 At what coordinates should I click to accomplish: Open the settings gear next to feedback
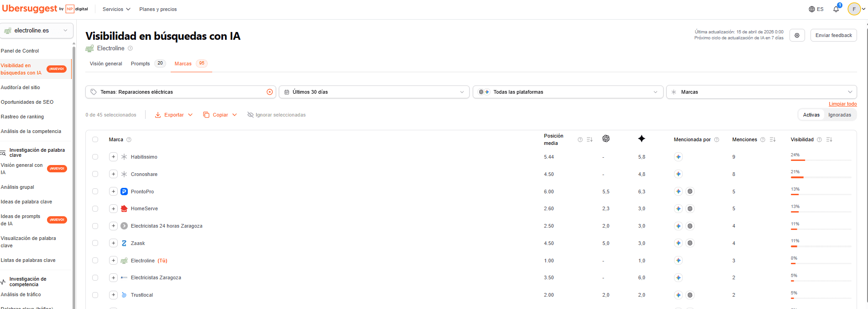[797, 35]
